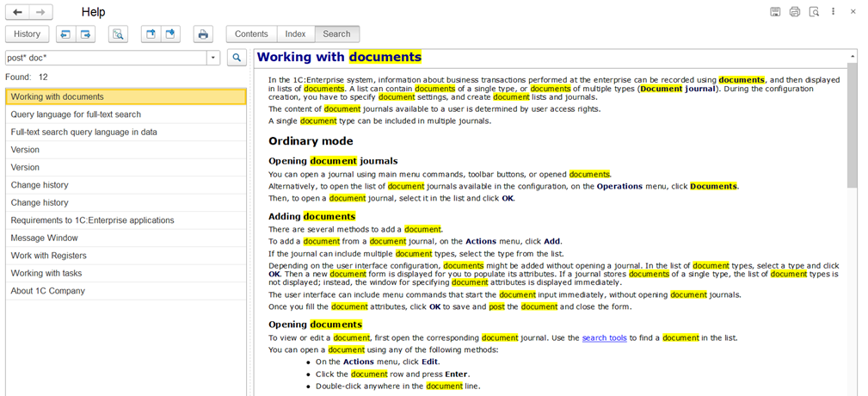Viewport: 868px width, 396px height.
Task: Follow the "search tools" hyperlink
Action: click(x=604, y=337)
